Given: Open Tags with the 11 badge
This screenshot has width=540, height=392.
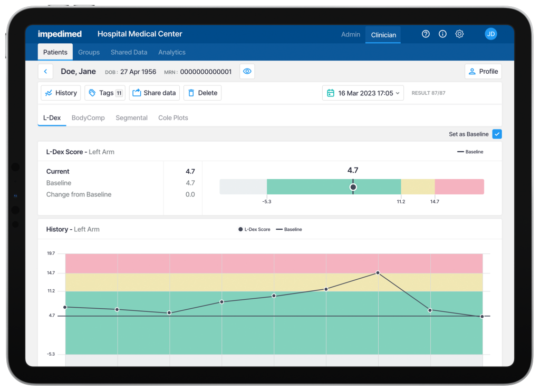Looking at the screenshot, I should (105, 93).
